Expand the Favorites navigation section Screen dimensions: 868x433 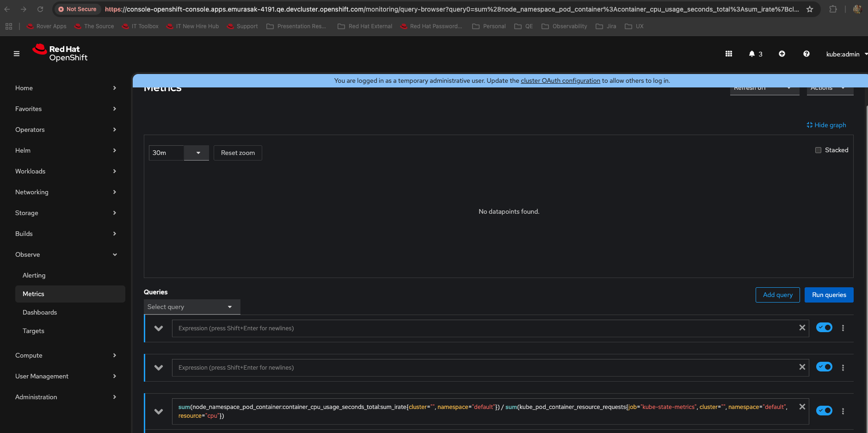point(66,109)
